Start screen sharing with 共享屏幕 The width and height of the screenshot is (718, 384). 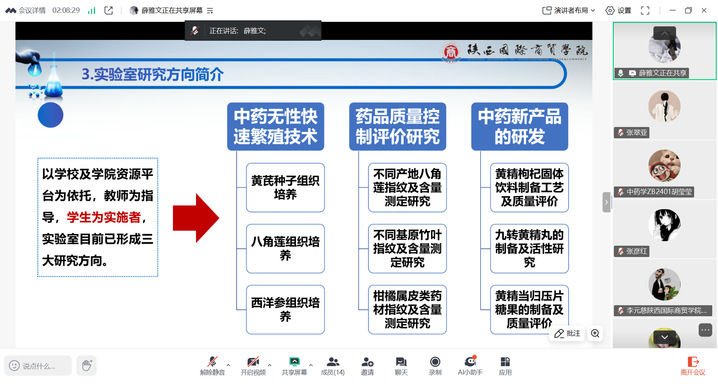pyautogui.click(x=294, y=366)
